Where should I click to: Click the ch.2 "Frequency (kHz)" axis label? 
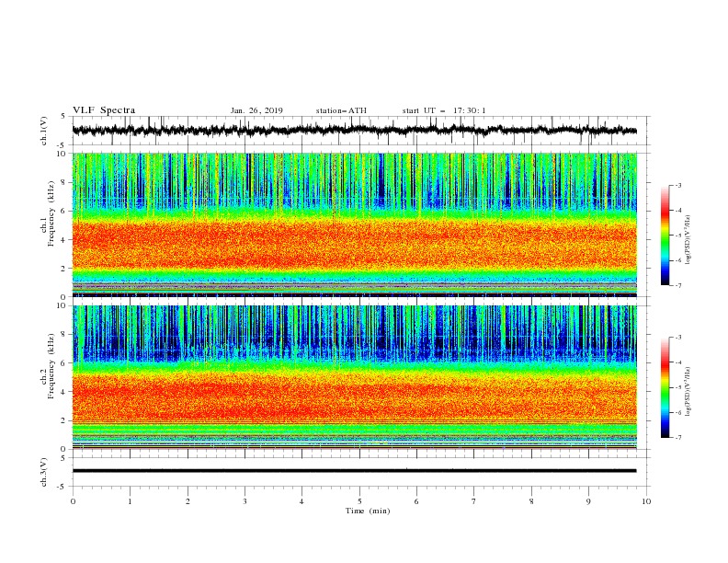[51, 365]
